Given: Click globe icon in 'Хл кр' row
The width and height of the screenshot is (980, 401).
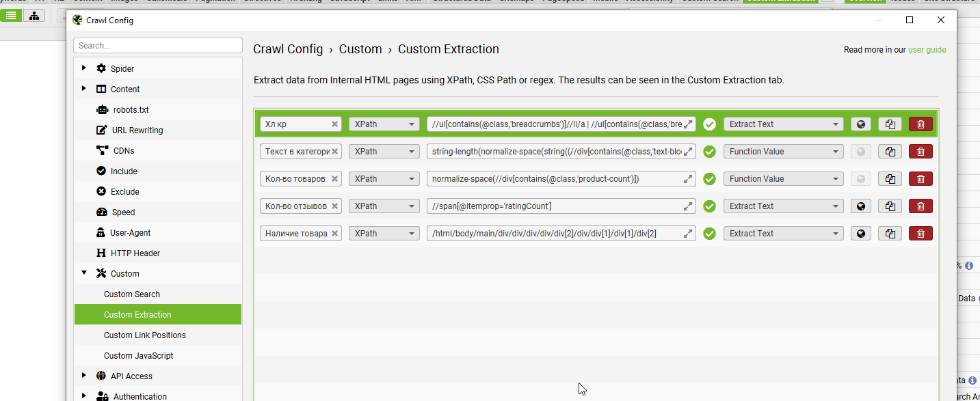Looking at the screenshot, I should click(x=861, y=124).
